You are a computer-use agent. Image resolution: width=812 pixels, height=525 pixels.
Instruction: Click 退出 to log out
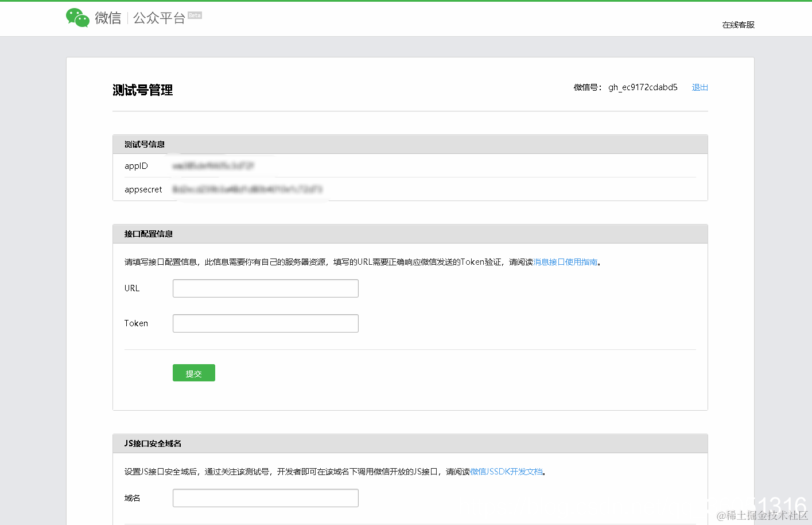tap(700, 87)
